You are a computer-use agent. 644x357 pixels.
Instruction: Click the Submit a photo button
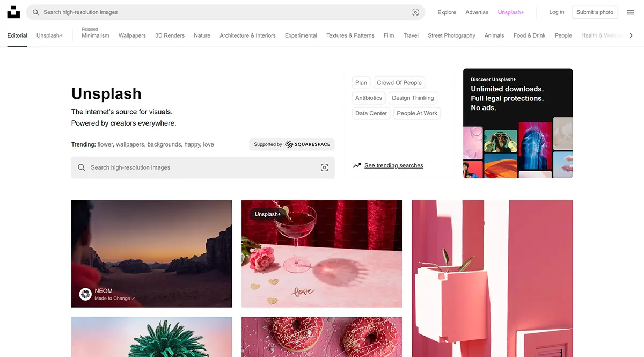[x=595, y=12]
